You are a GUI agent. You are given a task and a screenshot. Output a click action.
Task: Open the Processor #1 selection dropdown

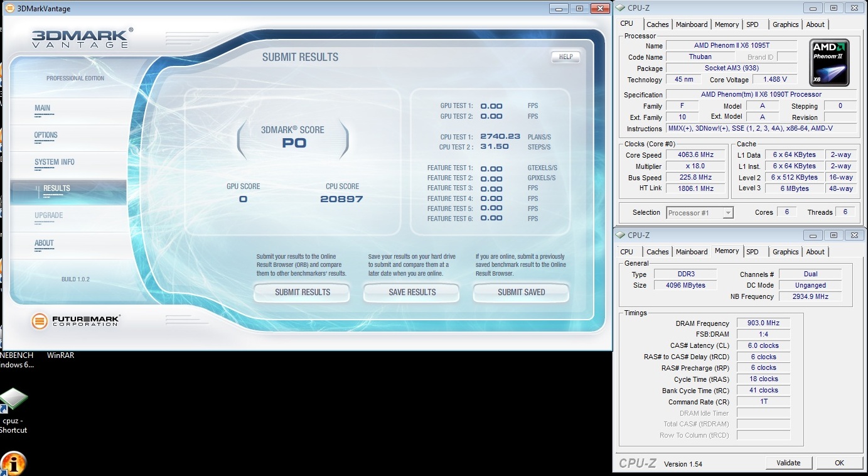699,213
